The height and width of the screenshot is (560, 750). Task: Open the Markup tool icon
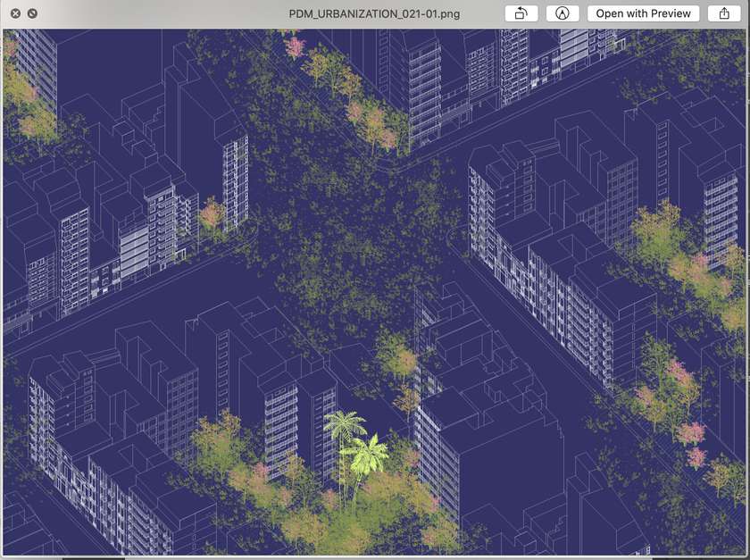562,13
